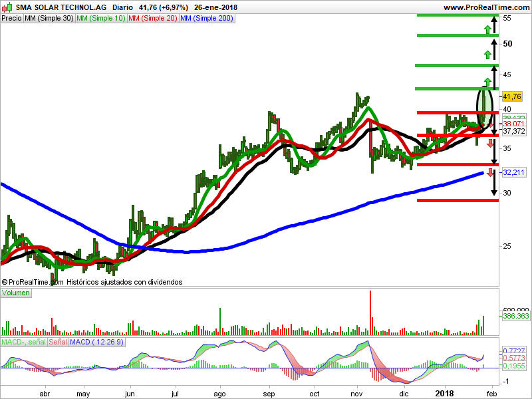The width and height of the screenshot is (532, 399).
Task: Click the 45 price axis label
Action: click(x=507, y=74)
